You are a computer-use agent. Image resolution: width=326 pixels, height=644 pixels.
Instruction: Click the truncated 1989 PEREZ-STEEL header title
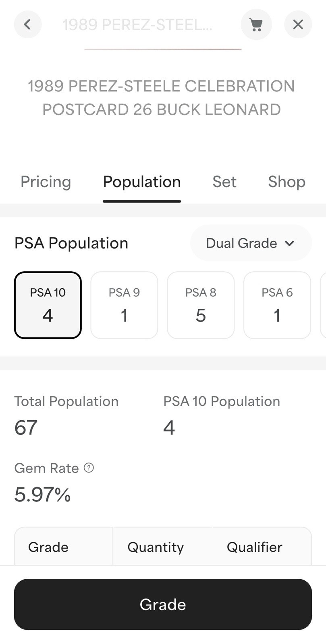click(137, 25)
